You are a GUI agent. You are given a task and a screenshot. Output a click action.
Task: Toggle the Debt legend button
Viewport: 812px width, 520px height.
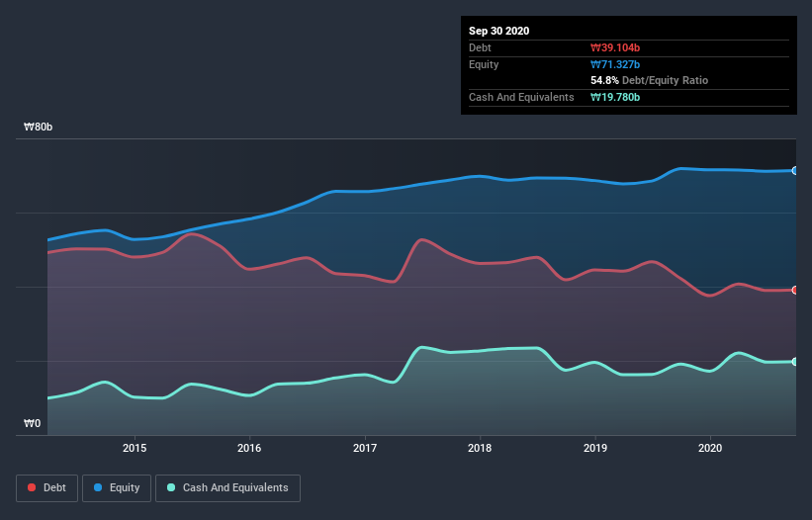point(47,488)
